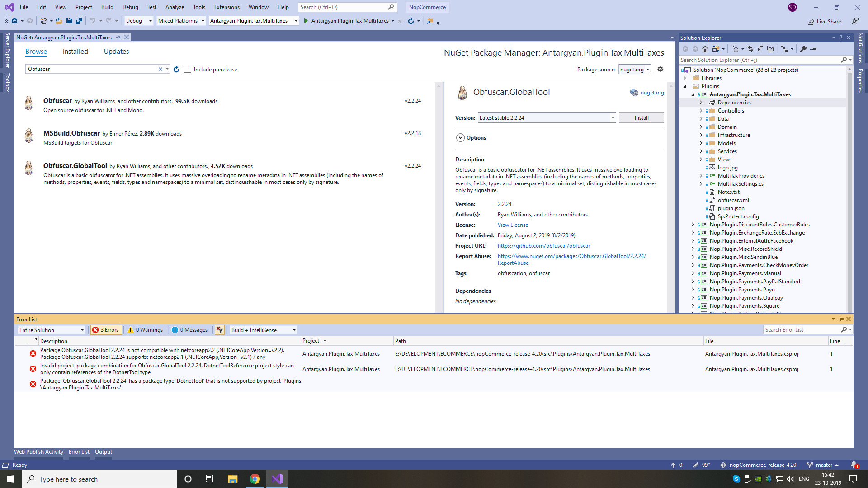This screenshot has width=868, height=488.
Task: Expand the Options section in package details
Action: pyautogui.click(x=460, y=138)
